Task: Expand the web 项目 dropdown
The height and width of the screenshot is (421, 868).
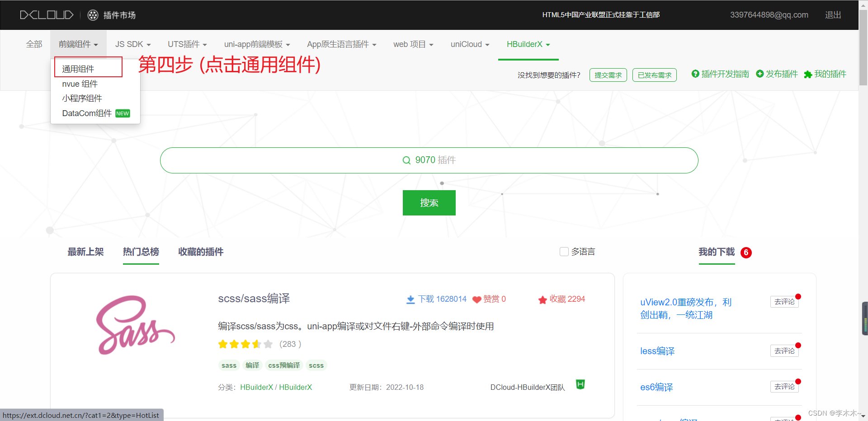Action: (x=413, y=44)
